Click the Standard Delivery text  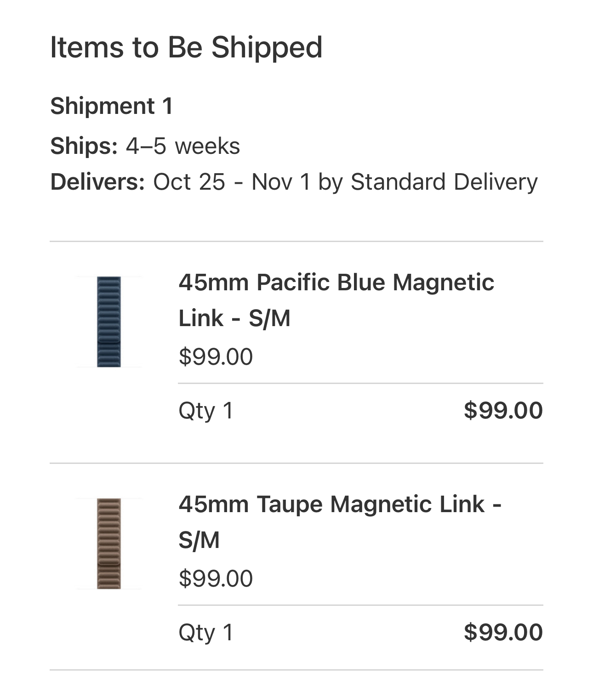point(444,182)
